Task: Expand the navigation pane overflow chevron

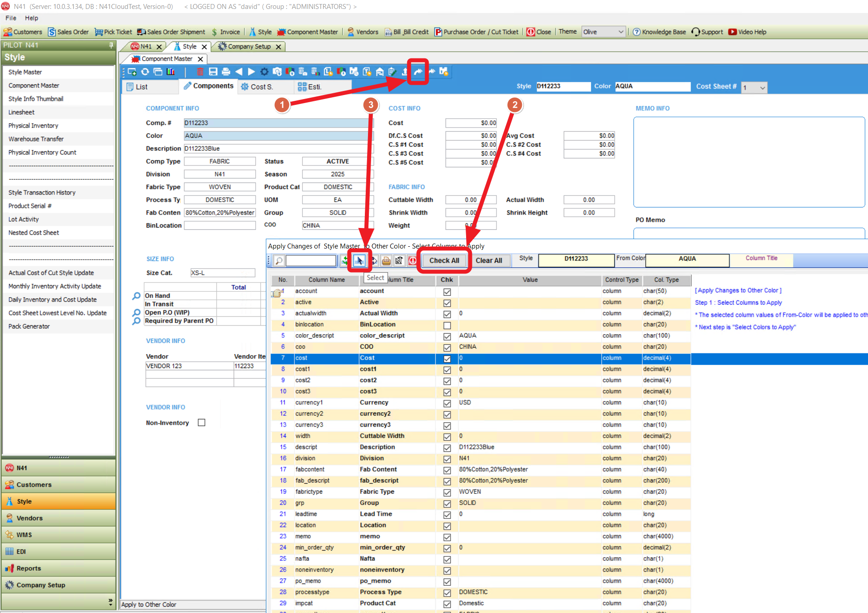Action: pos(110,602)
